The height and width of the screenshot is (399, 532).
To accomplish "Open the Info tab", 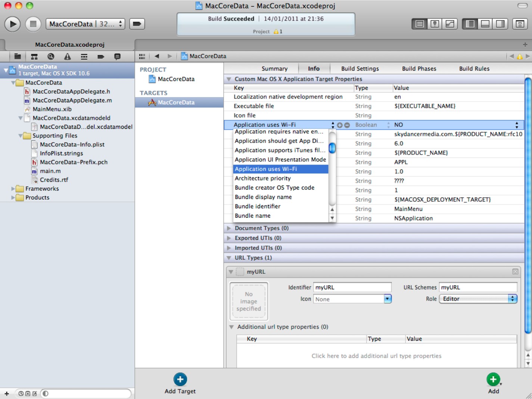I will point(314,69).
